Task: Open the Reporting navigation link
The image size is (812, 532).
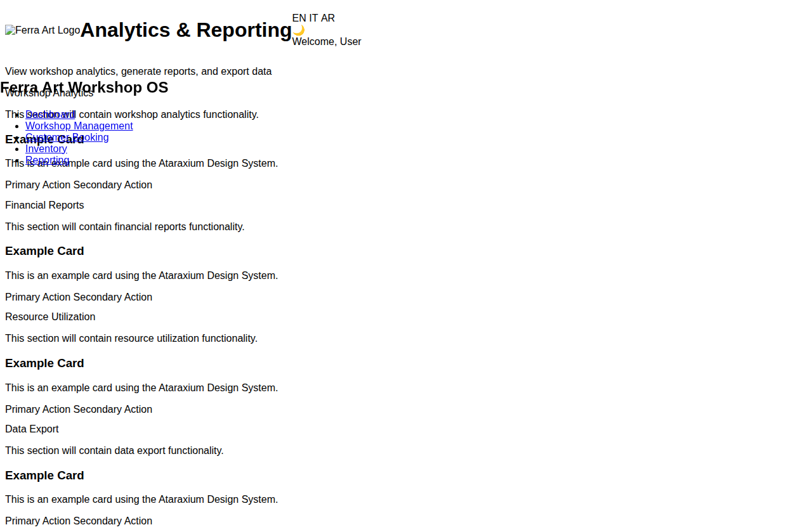Action: point(48,160)
